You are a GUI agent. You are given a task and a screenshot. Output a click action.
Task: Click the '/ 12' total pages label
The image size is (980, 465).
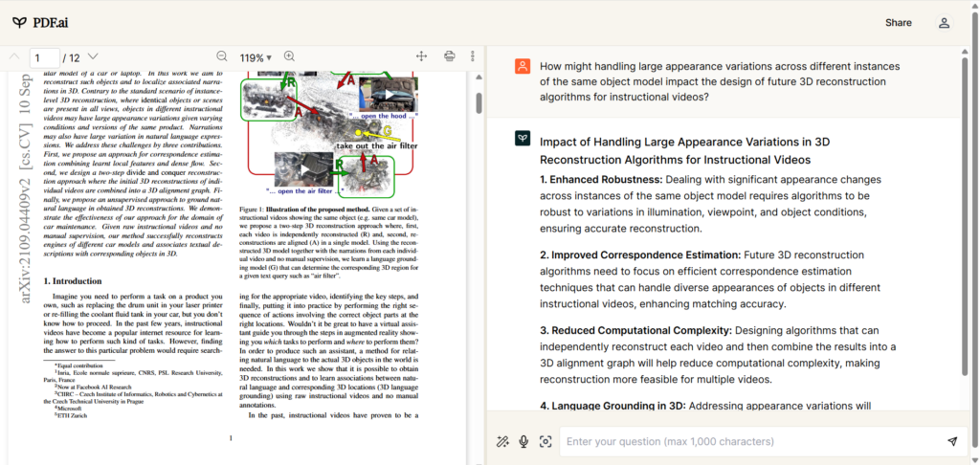[71, 58]
